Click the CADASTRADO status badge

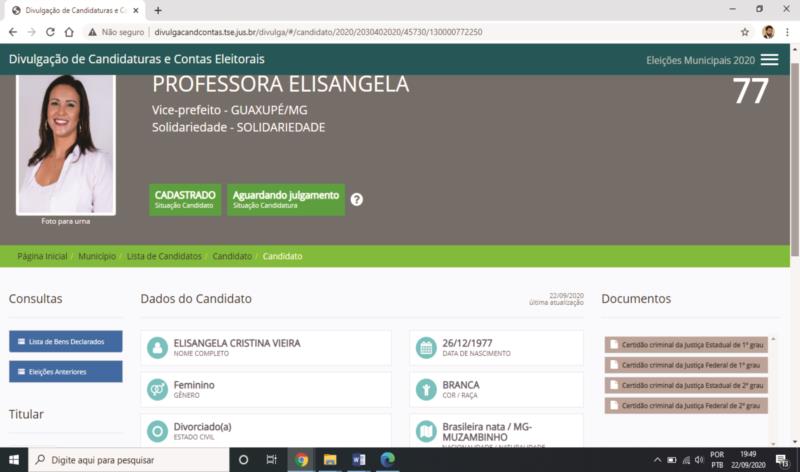pos(185,200)
